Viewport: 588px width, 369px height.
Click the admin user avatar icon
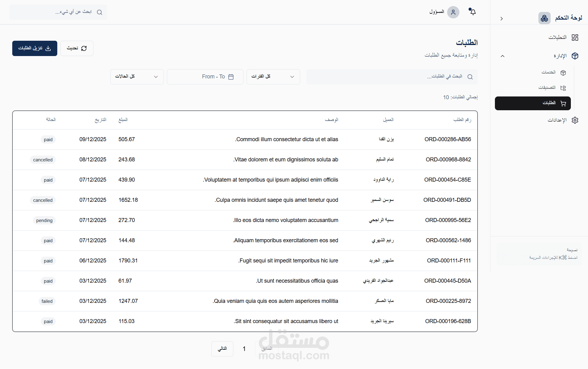453,12
